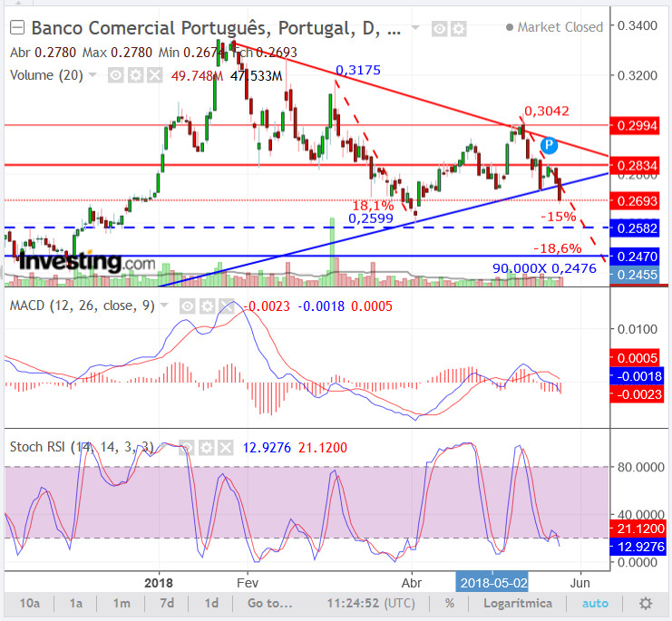This screenshot has height=621, width=672.
Task: Remove the MACD indicator with X
Action: click(227, 306)
